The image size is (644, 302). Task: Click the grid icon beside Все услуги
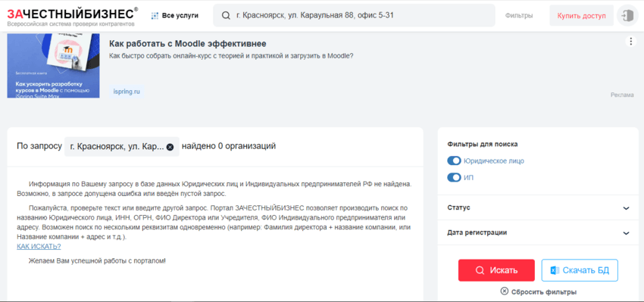click(x=155, y=16)
